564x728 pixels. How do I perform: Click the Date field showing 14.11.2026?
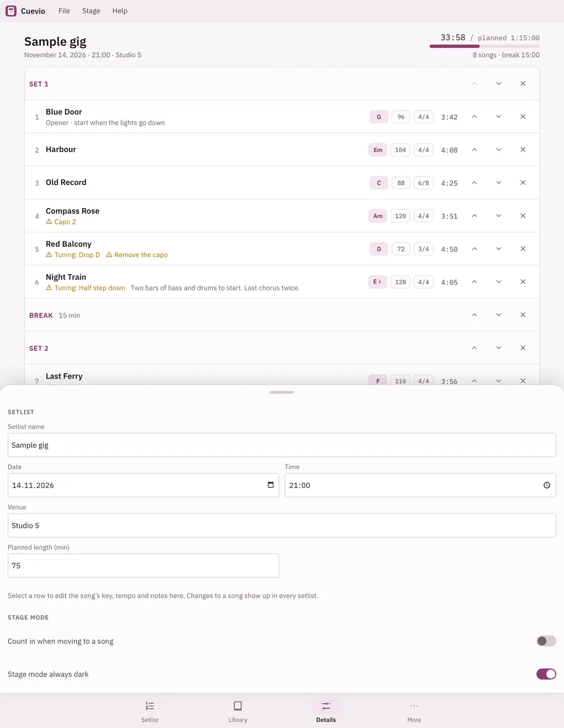click(143, 485)
